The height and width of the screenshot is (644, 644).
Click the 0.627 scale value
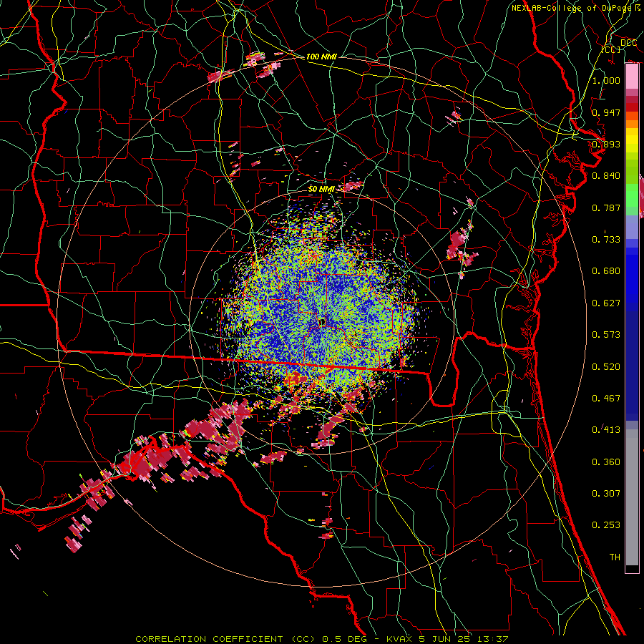coord(606,303)
